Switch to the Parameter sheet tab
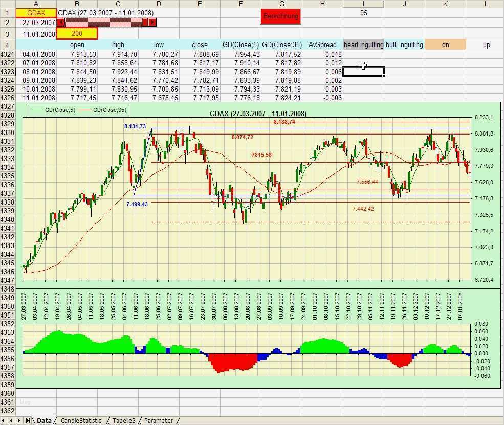The width and height of the screenshot is (504, 425). 159,420
